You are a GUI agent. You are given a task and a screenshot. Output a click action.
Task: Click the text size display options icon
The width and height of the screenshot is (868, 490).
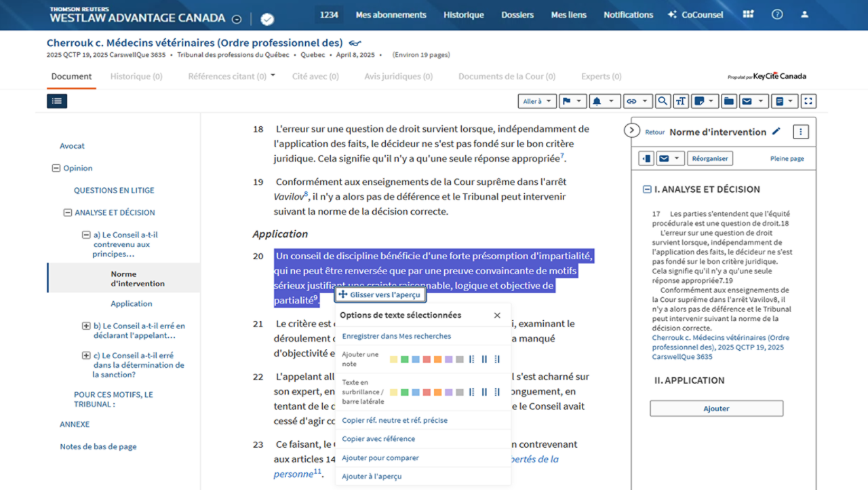(x=681, y=101)
